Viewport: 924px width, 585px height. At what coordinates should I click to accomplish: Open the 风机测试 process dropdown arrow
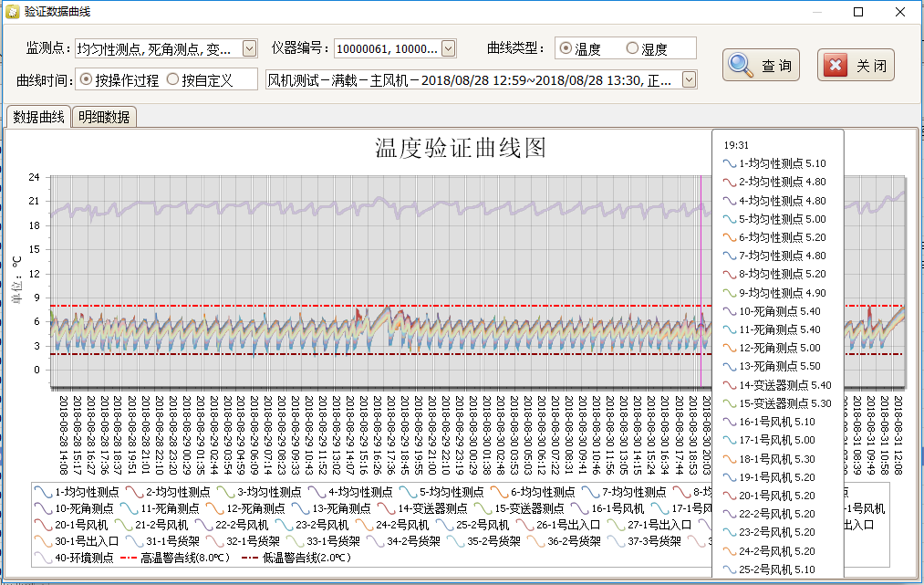click(689, 79)
